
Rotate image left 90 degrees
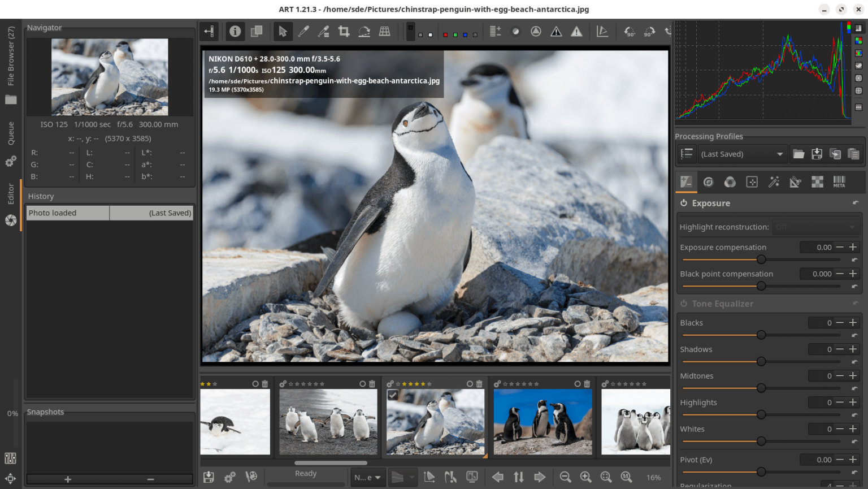629,32
